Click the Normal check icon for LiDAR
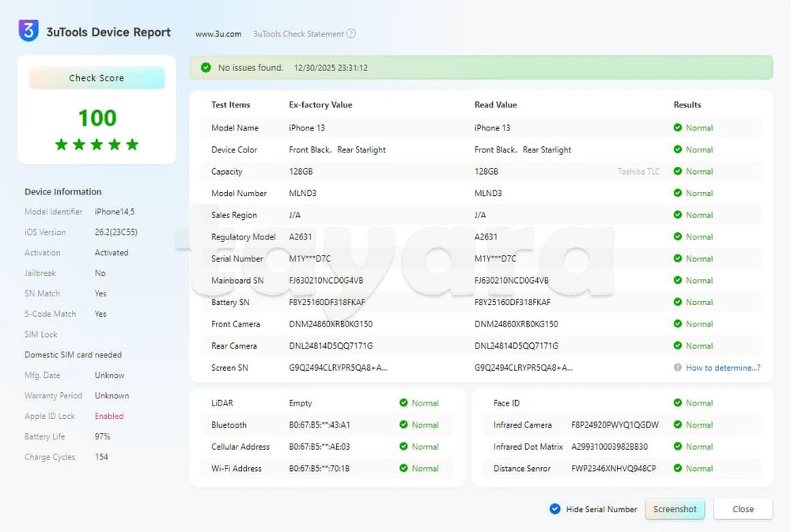 click(403, 402)
